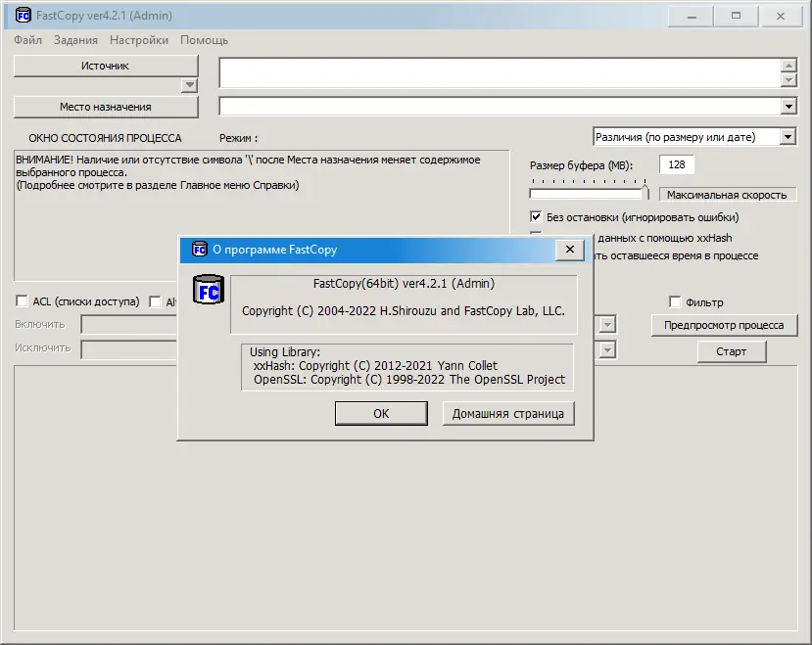
Task: Click the Размер буфера (МВ) label
Action: pos(581,165)
